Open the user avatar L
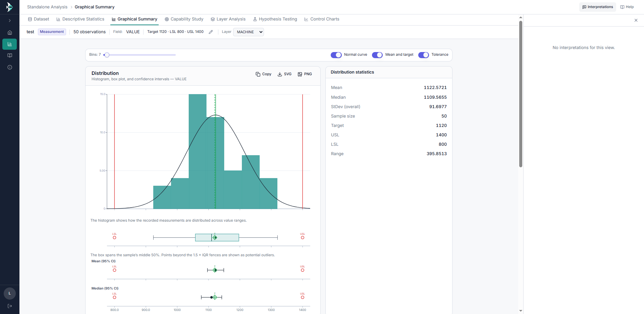 pyautogui.click(x=10, y=294)
